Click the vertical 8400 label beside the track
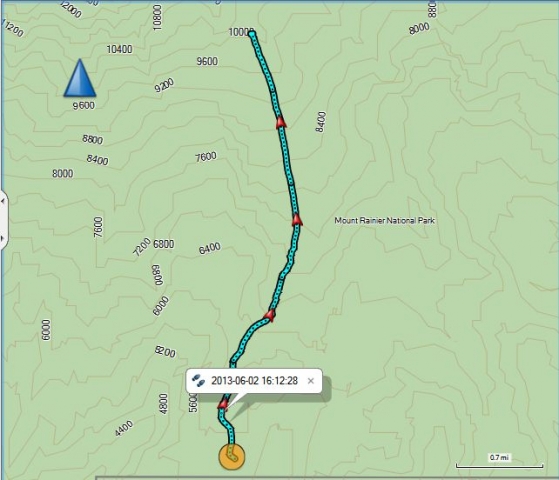 321,122
